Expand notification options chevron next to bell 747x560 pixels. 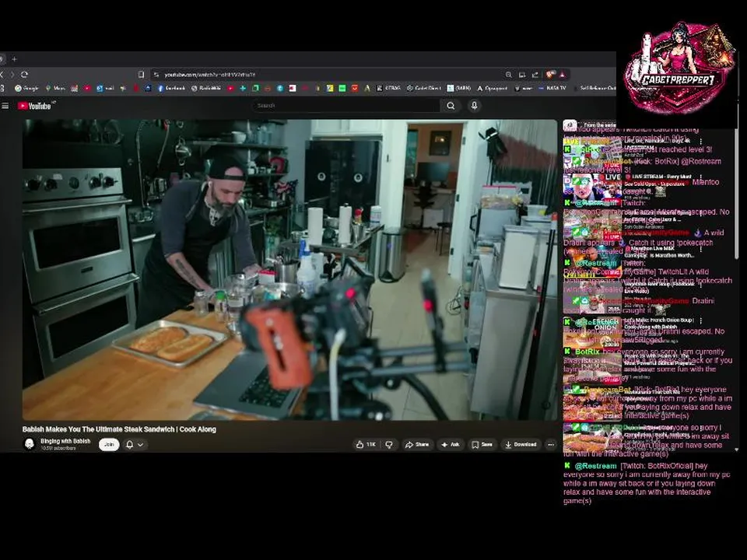point(141,445)
